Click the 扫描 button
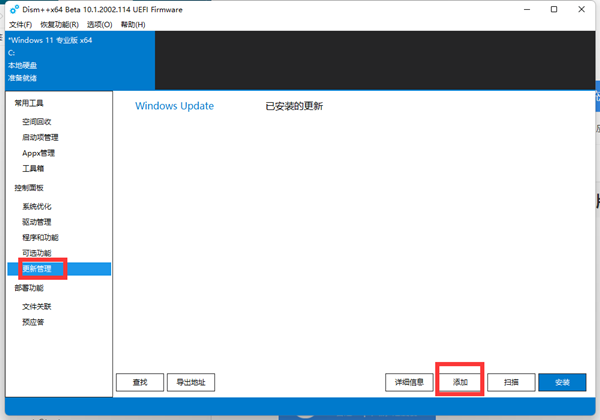Image resolution: width=600 pixels, height=420 pixels. coord(511,382)
